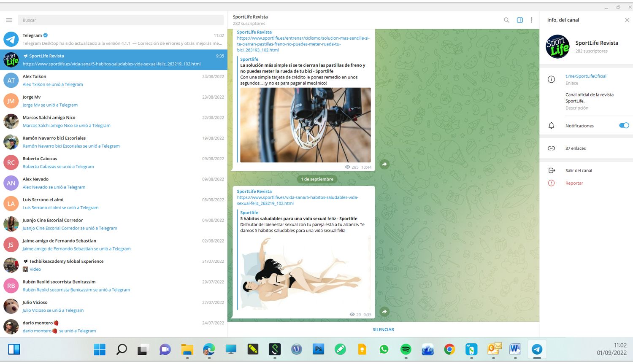Click the SILENCIAR button
The height and width of the screenshot is (364, 633).
tap(383, 329)
